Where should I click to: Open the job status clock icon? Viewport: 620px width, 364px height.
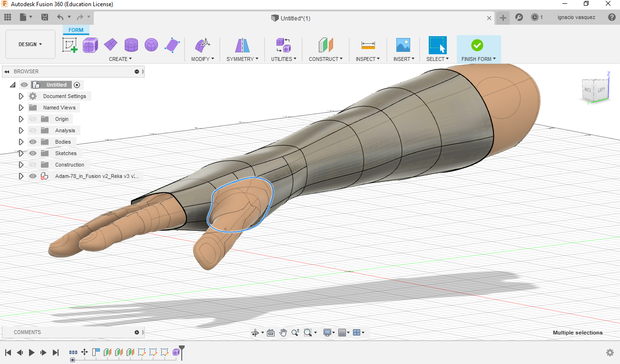pos(535,17)
